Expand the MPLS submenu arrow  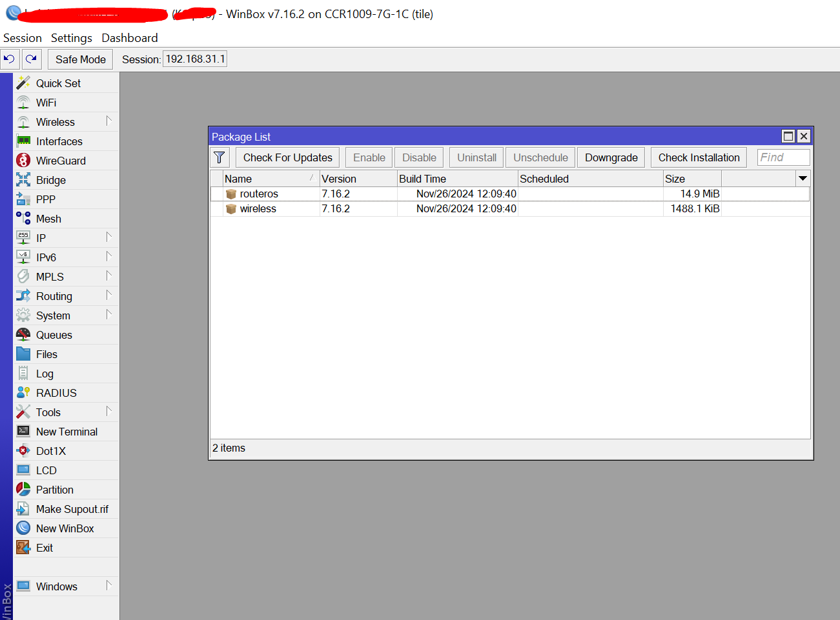coord(109,275)
